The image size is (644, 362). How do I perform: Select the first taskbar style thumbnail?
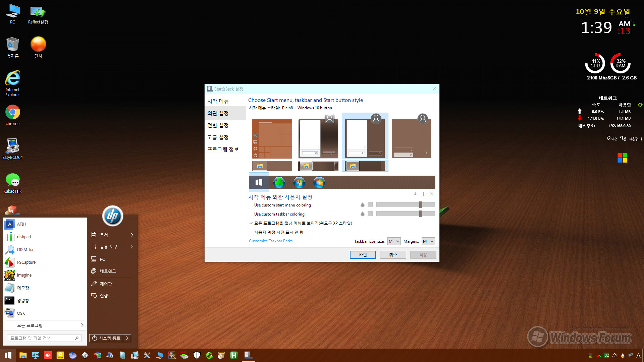272,166
